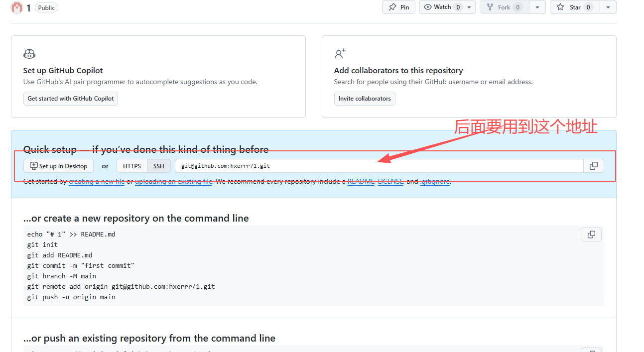Click the echo "# 1" >> README.md line
This screenshot has width=644, height=352.
coord(71,234)
